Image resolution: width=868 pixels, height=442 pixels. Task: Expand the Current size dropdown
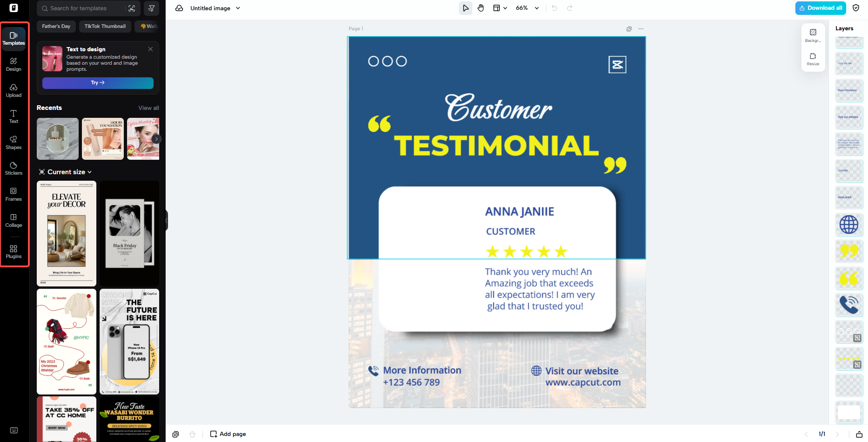(66, 172)
